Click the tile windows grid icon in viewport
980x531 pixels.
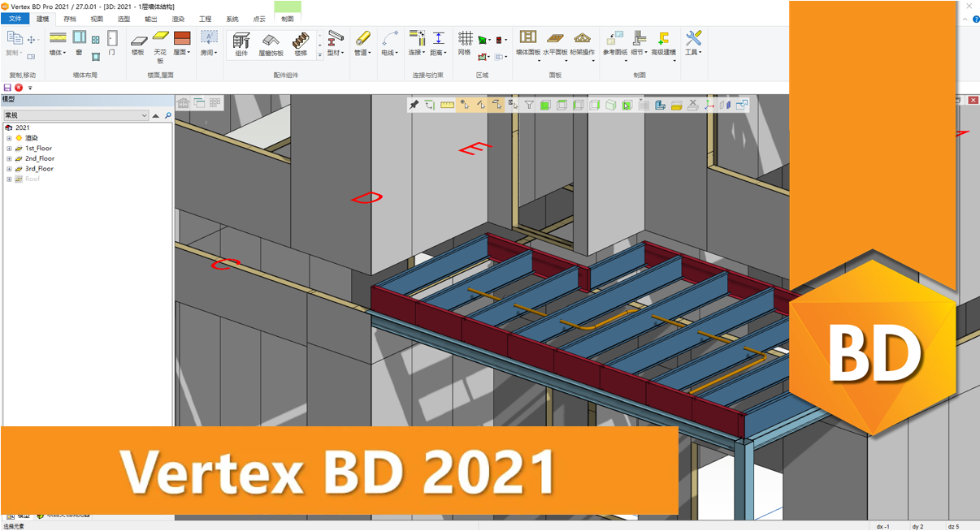pos(215,103)
